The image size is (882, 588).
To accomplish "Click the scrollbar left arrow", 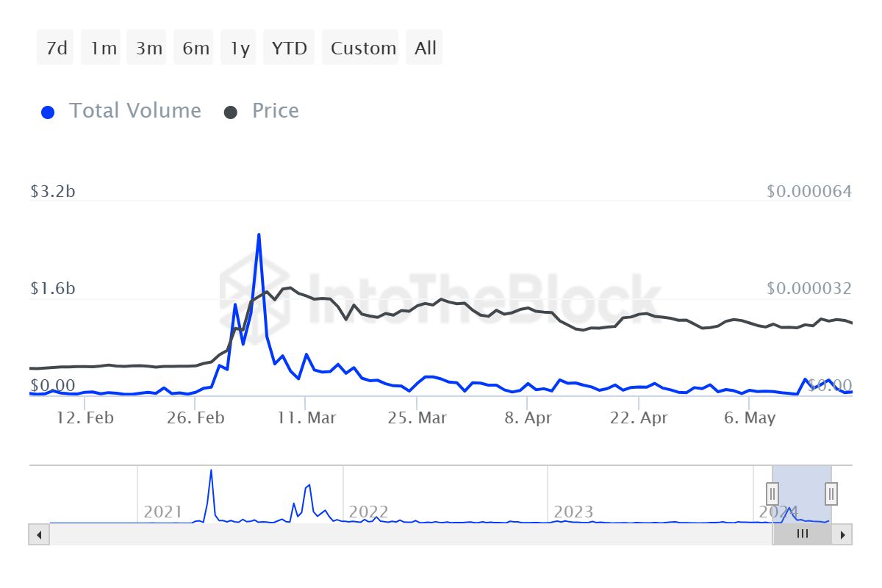I will (39, 534).
